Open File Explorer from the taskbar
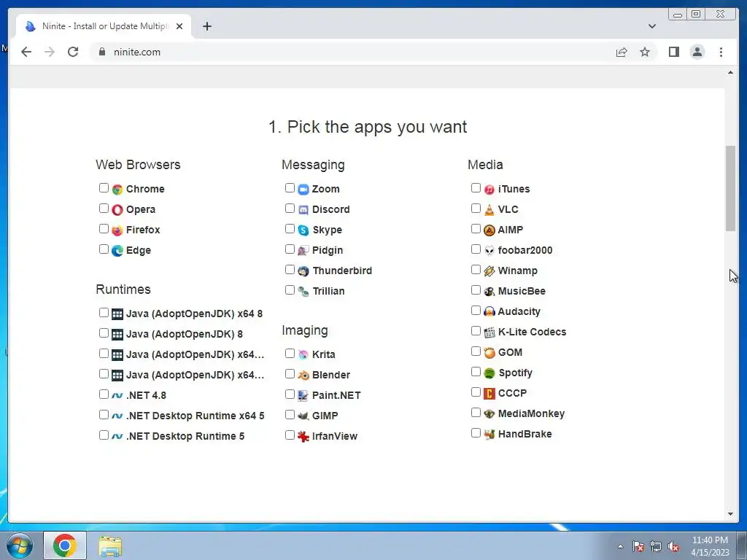Viewport: 747px width, 560px height. [110, 546]
